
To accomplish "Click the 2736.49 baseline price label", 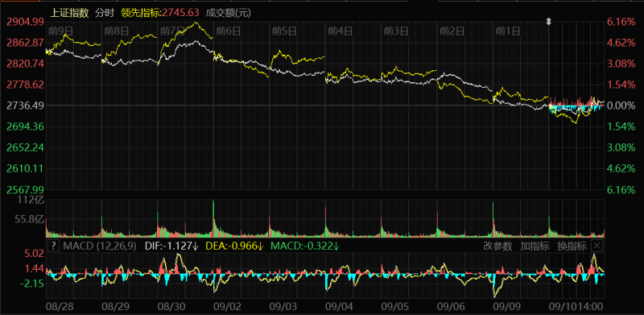I will click(24, 106).
